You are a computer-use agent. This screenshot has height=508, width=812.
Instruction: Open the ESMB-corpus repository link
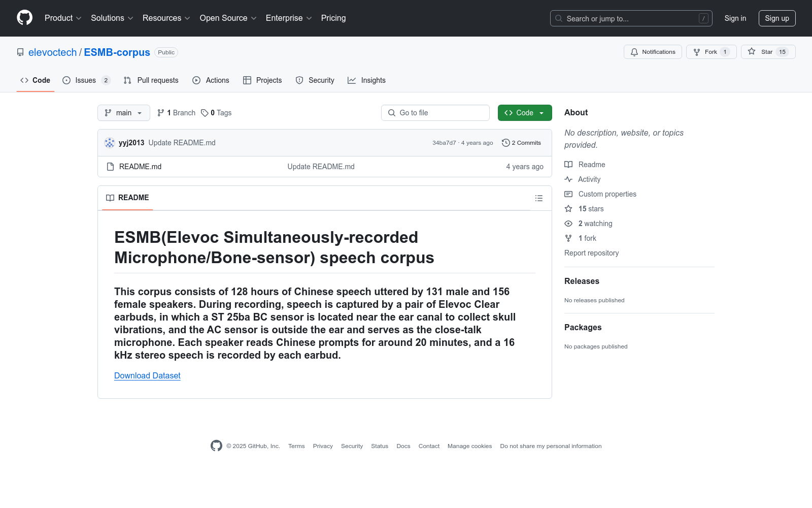[117, 52]
